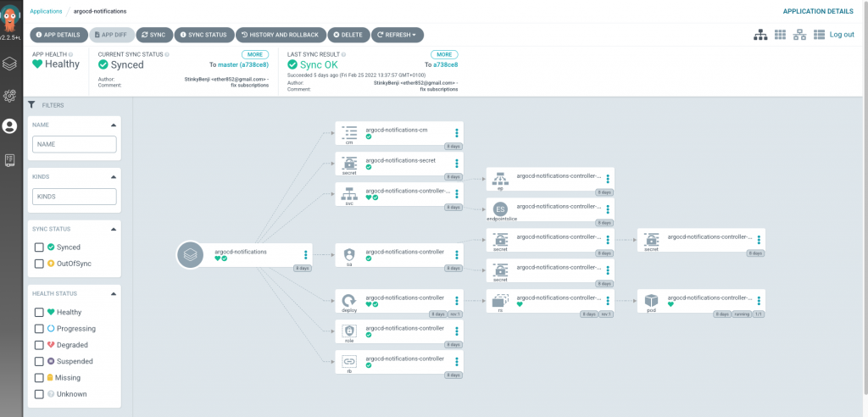
Task: Click the running badge on the pod node
Action: pos(742,314)
